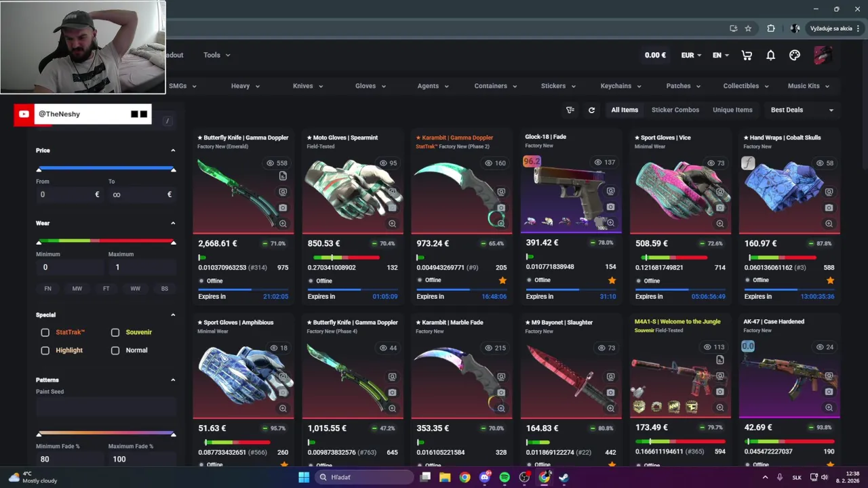This screenshot has width=868, height=488.
Task: Open screenshot icon on Hand Wraps Cobalt Skulls
Action: [x=829, y=207]
